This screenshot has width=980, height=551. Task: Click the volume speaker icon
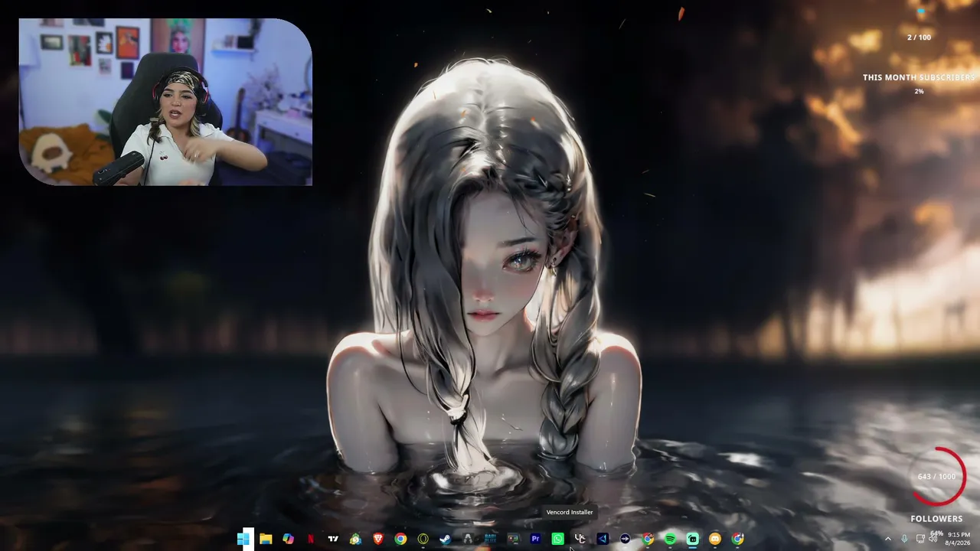pyautogui.click(x=933, y=539)
